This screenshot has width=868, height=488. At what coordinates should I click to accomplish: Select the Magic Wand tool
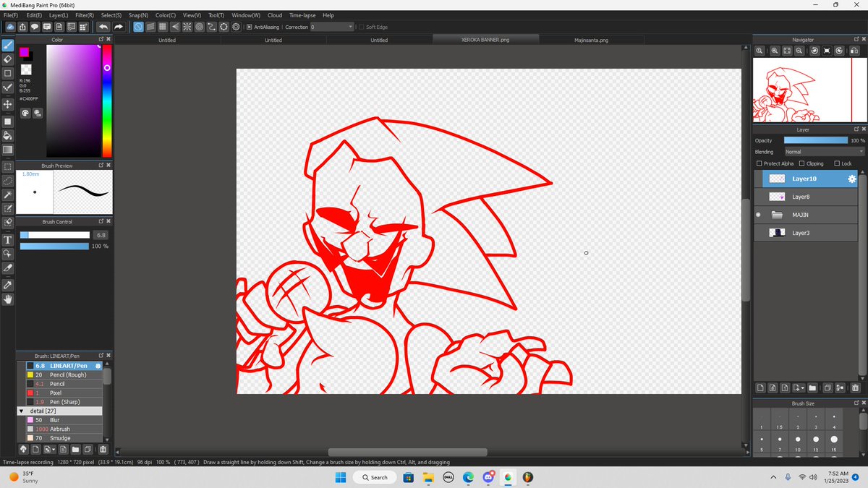click(8, 195)
